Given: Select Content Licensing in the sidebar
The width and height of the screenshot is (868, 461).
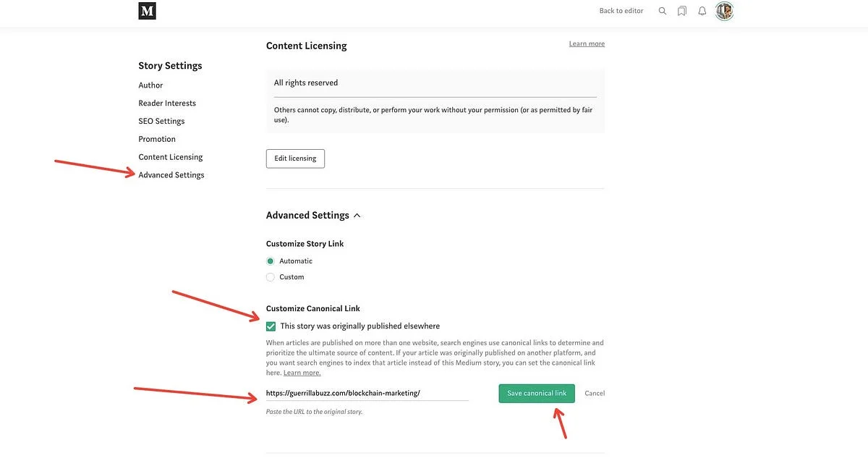Looking at the screenshot, I should pyautogui.click(x=171, y=156).
